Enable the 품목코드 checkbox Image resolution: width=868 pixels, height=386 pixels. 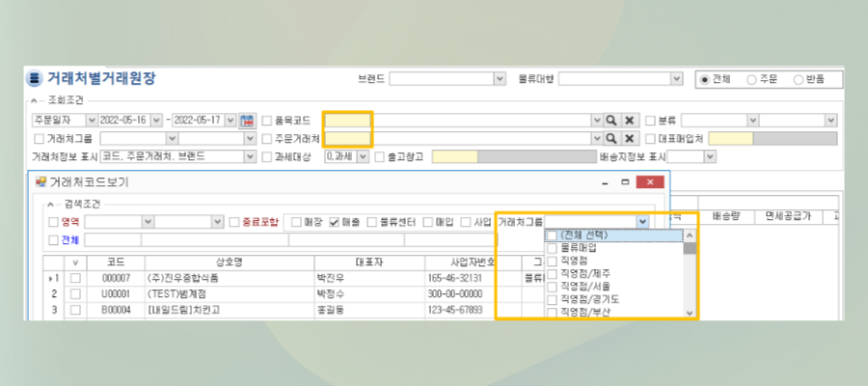click(x=267, y=121)
